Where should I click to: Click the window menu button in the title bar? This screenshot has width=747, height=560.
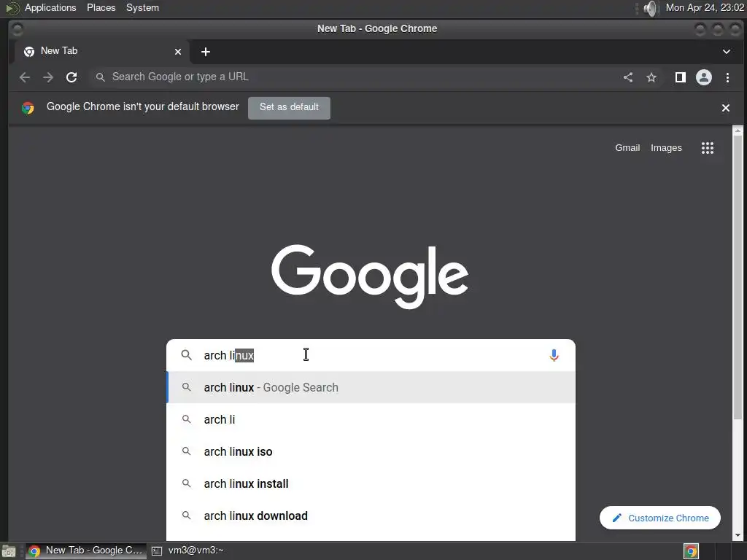click(18, 29)
